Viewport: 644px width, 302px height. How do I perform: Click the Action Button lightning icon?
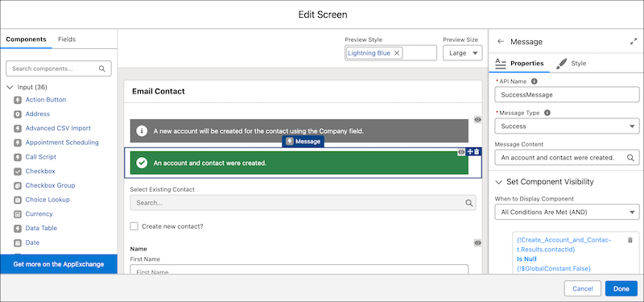click(17, 100)
